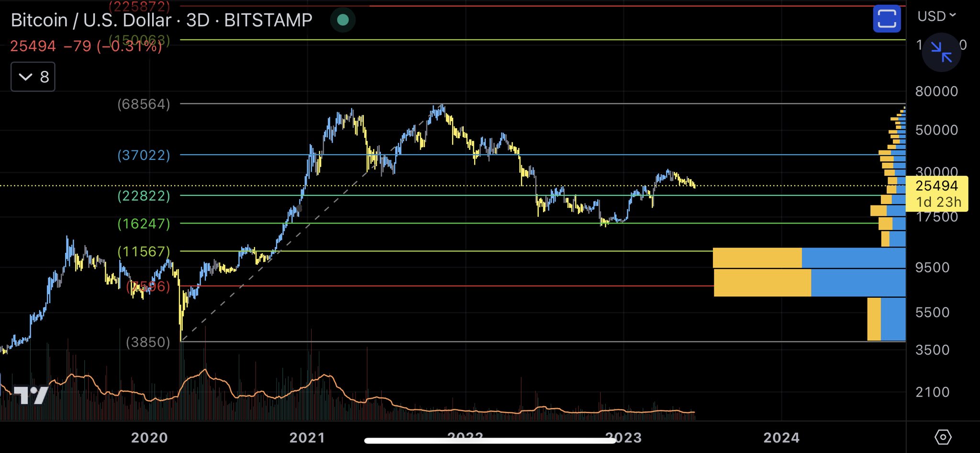Tap the collapse arrows circular button
The image size is (980, 453).
(x=941, y=52)
